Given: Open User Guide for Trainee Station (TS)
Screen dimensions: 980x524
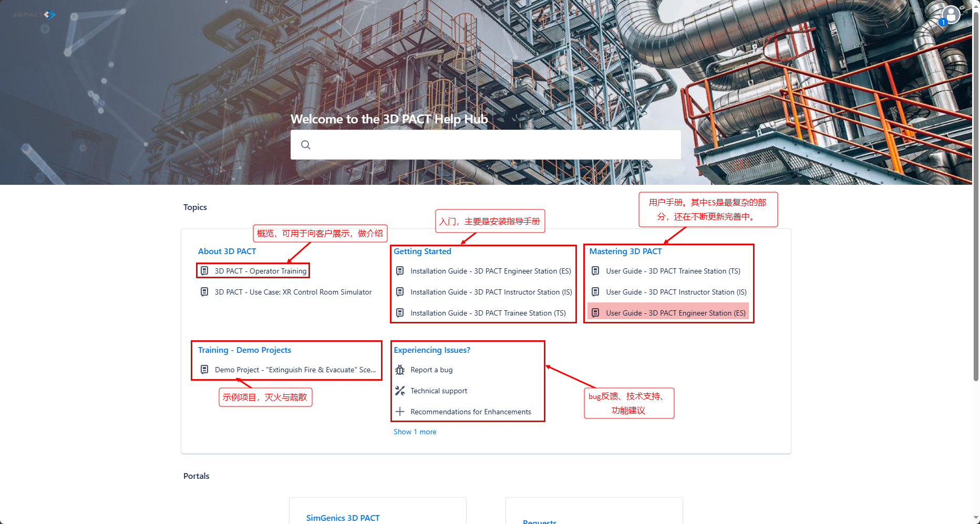Looking at the screenshot, I should [x=673, y=271].
